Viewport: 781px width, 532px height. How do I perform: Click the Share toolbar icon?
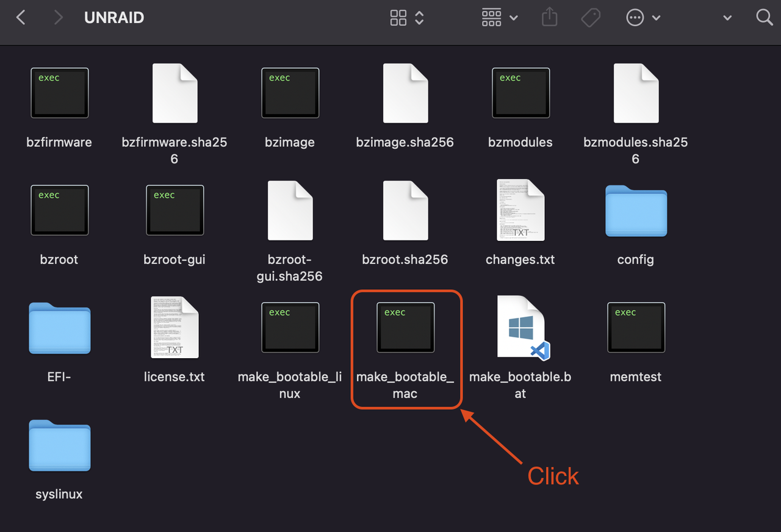[x=549, y=18]
